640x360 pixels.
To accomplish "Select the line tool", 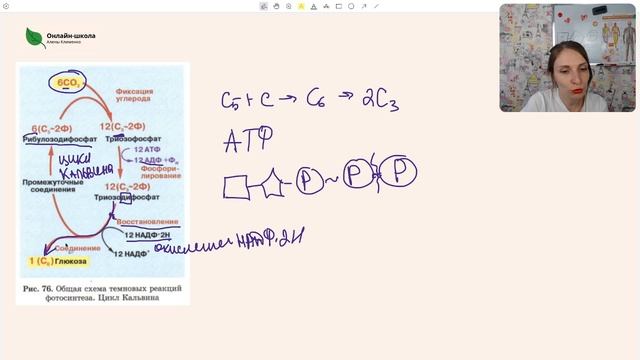I will pyautogui.click(x=376, y=6).
